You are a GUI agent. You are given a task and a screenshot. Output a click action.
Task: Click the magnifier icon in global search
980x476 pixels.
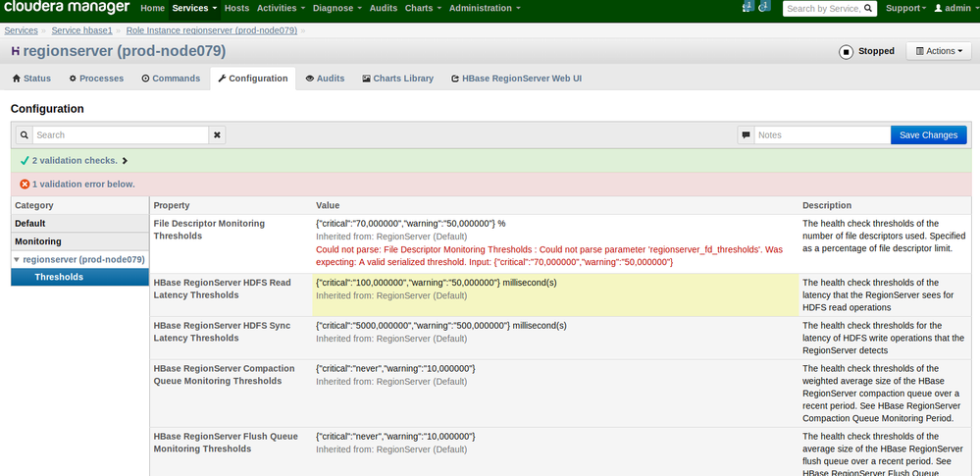click(x=868, y=9)
